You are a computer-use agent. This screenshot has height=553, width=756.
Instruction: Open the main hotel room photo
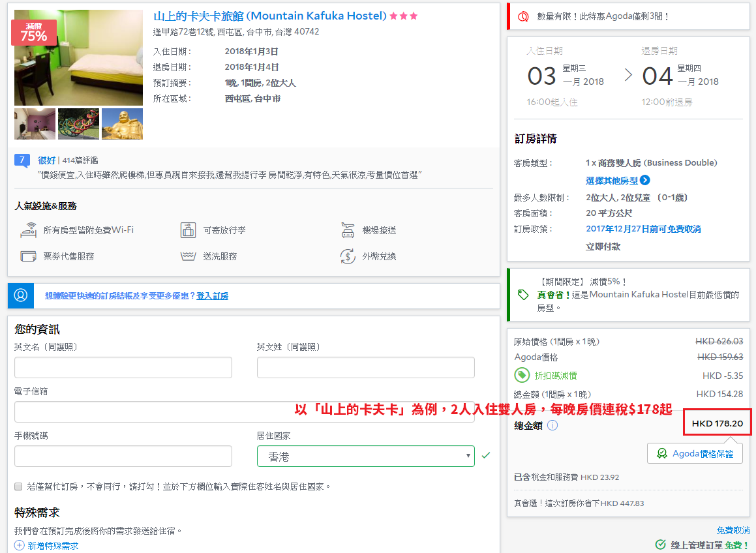[x=78, y=57]
